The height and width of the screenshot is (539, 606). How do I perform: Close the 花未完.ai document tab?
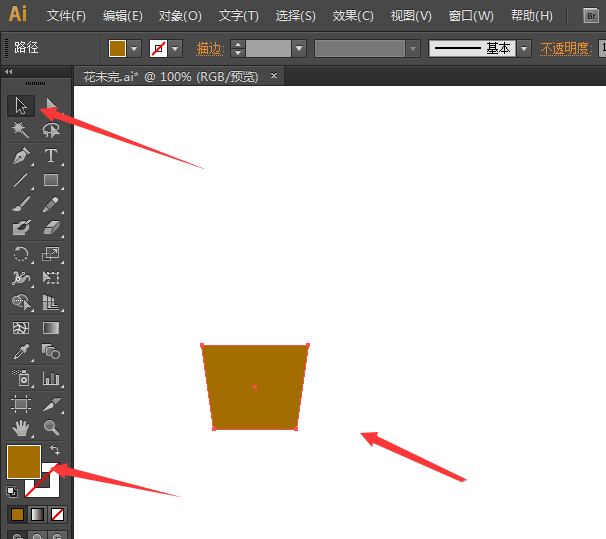(x=274, y=76)
